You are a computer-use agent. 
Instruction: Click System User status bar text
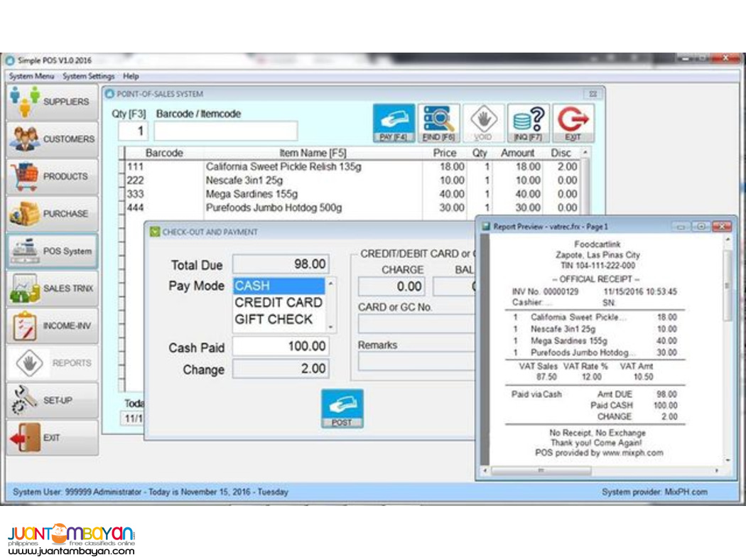[x=151, y=492]
